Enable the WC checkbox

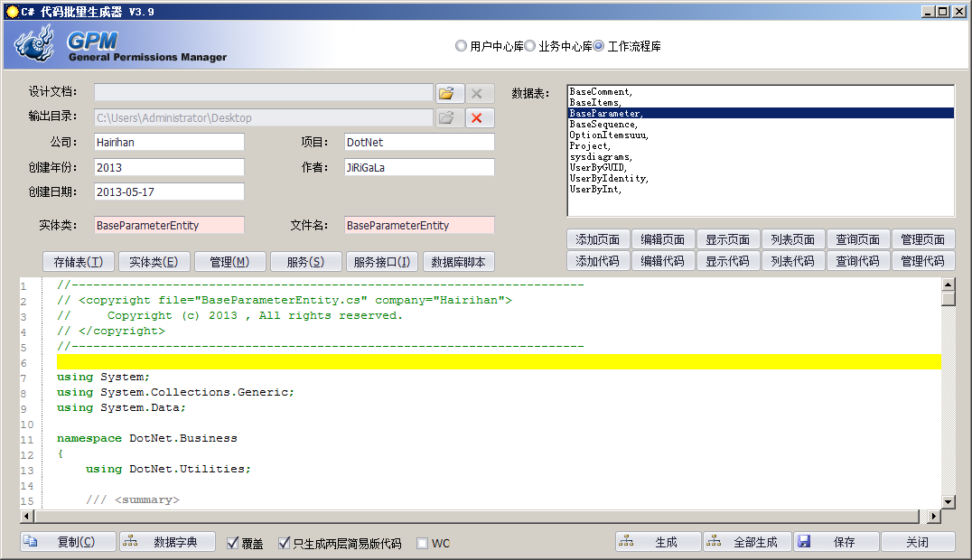[x=422, y=543]
